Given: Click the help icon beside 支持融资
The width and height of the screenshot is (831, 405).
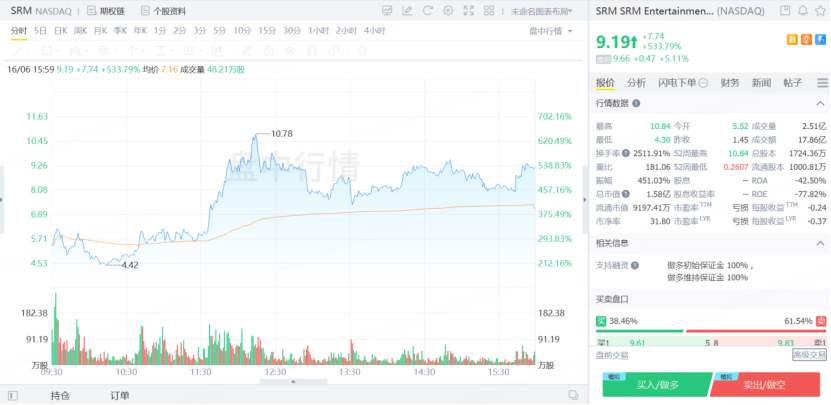Looking at the screenshot, I should point(635,266).
